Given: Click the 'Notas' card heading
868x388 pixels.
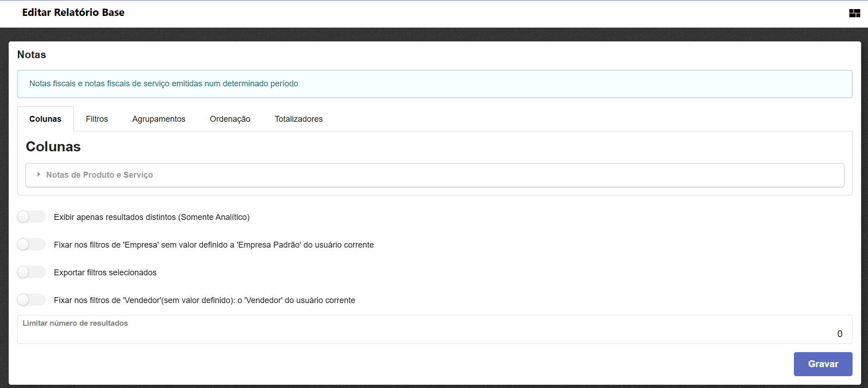Looking at the screenshot, I should pos(32,55).
